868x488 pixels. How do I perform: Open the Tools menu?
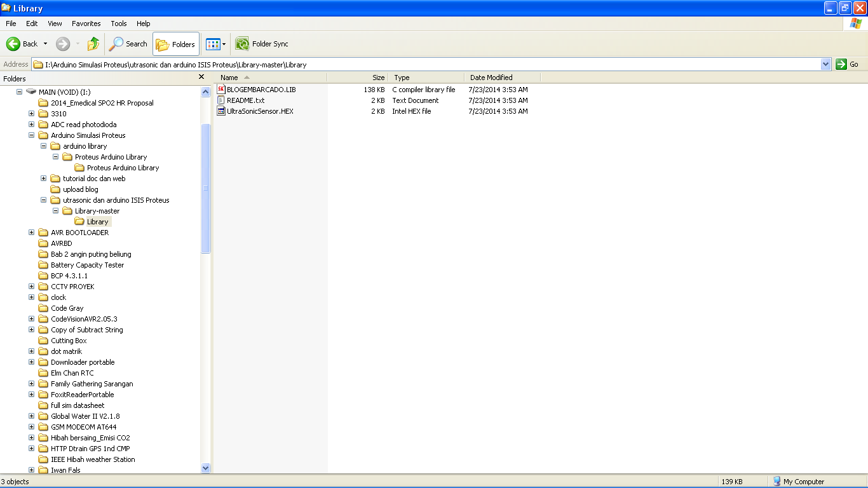coord(119,24)
